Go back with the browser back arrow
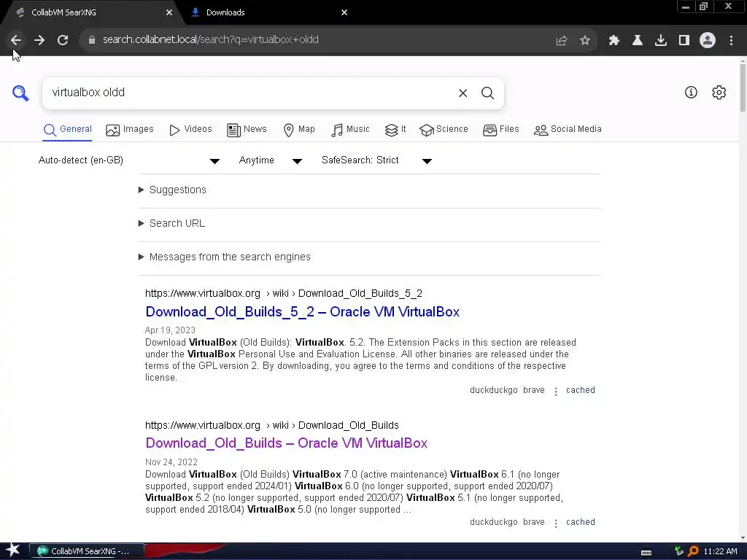This screenshot has height=560, width=747. click(x=16, y=40)
